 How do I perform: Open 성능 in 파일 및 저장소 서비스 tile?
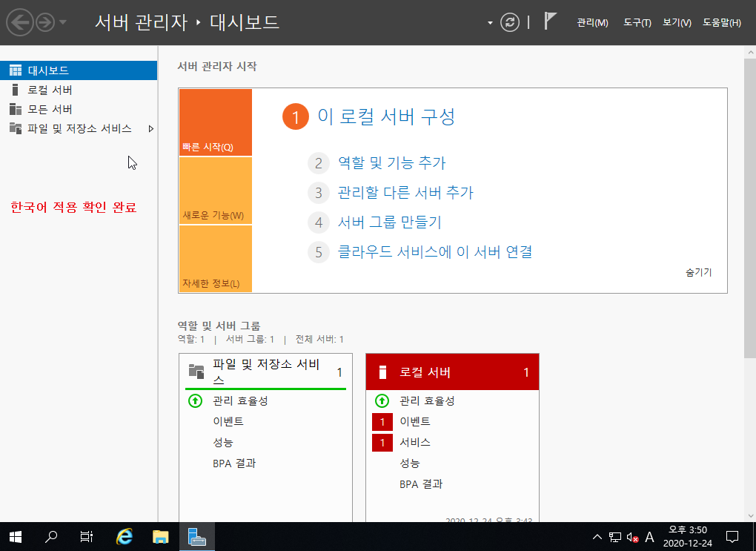pos(223,443)
